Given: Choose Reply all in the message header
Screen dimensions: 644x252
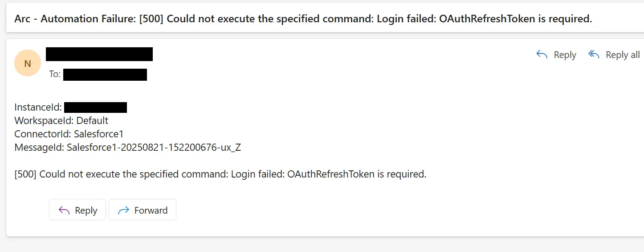Looking at the screenshot, I should point(623,55).
